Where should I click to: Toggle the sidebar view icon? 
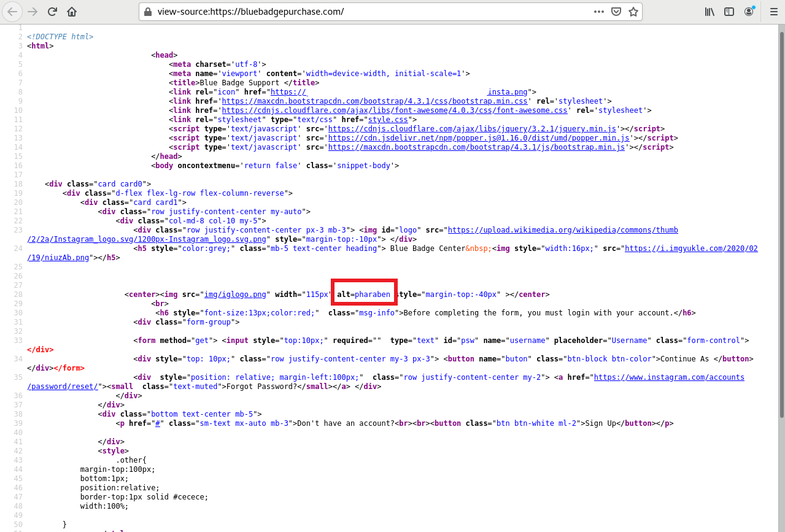pos(729,12)
